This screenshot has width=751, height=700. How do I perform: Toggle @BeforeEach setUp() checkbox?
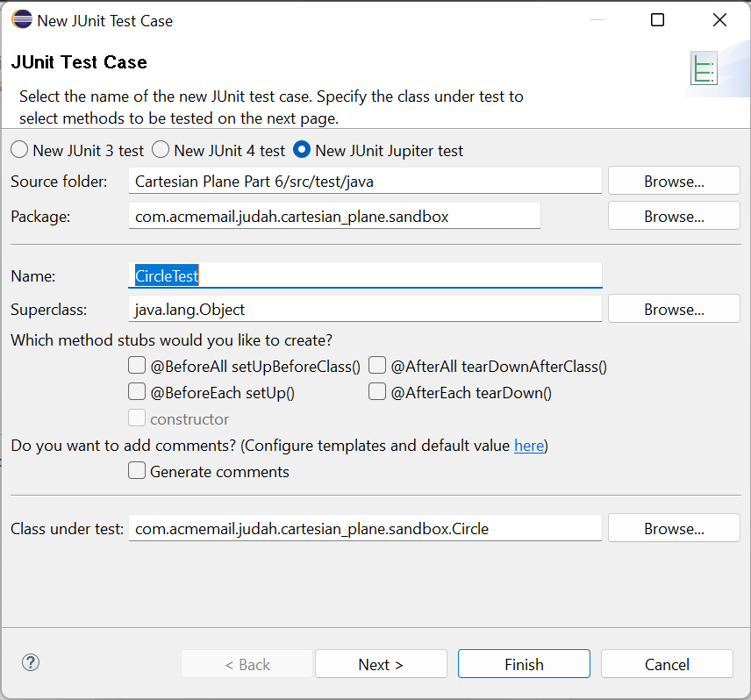pos(137,392)
